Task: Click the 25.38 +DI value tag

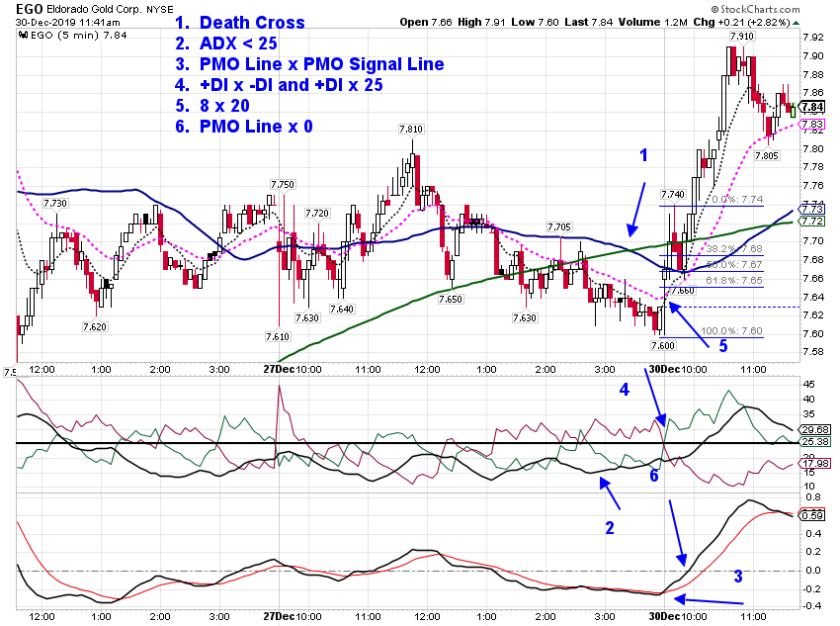Action: pyautogui.click(x=815, y=442)
